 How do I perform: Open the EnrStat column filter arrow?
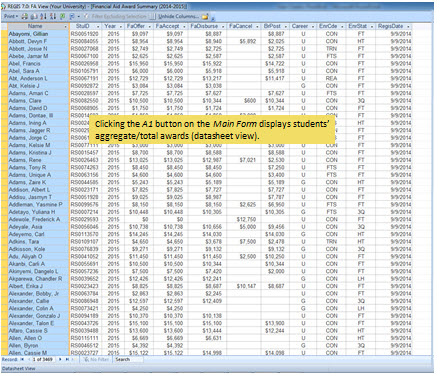click(x=372, y=26)
